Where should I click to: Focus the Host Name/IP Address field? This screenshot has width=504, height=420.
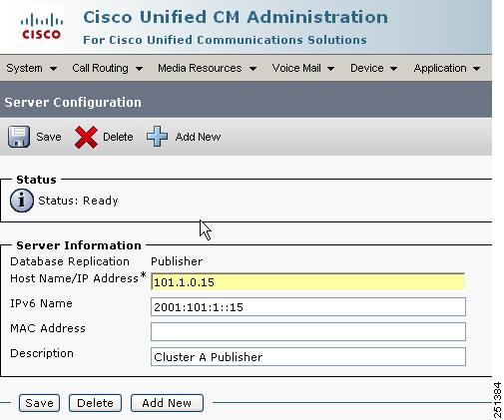point(308,281)
